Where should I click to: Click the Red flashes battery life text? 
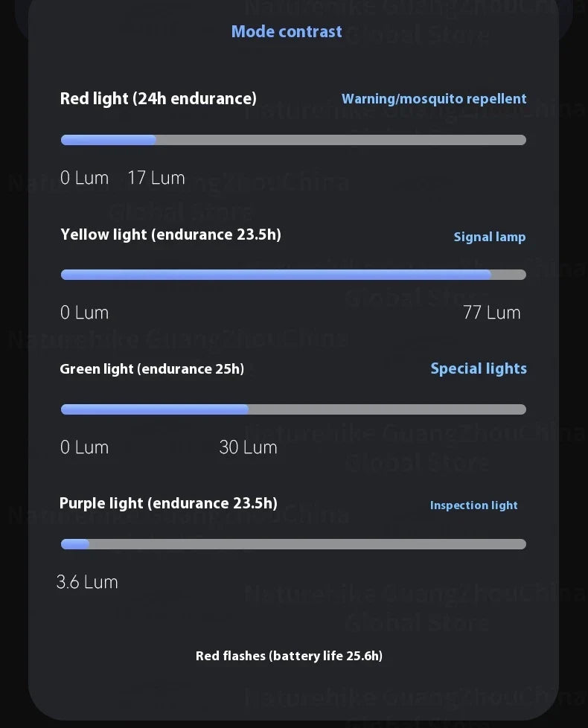coord(289,656)
